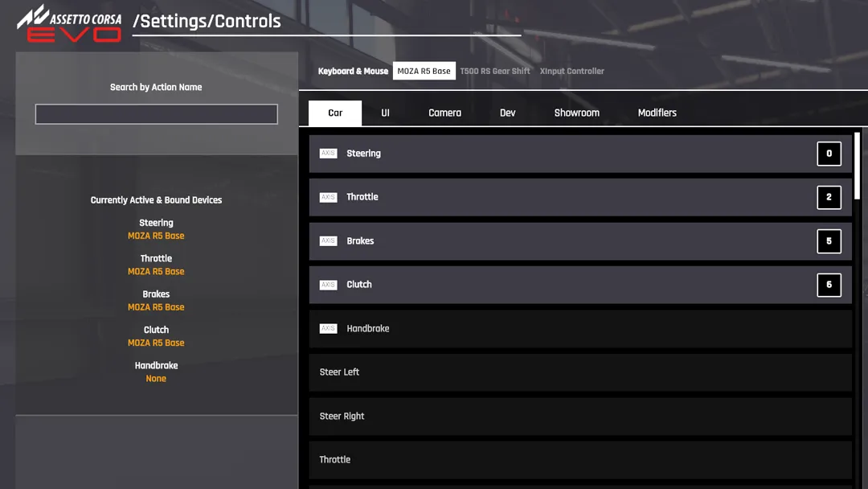
Task: Select the Showroom tab
Action: point(576,113)
